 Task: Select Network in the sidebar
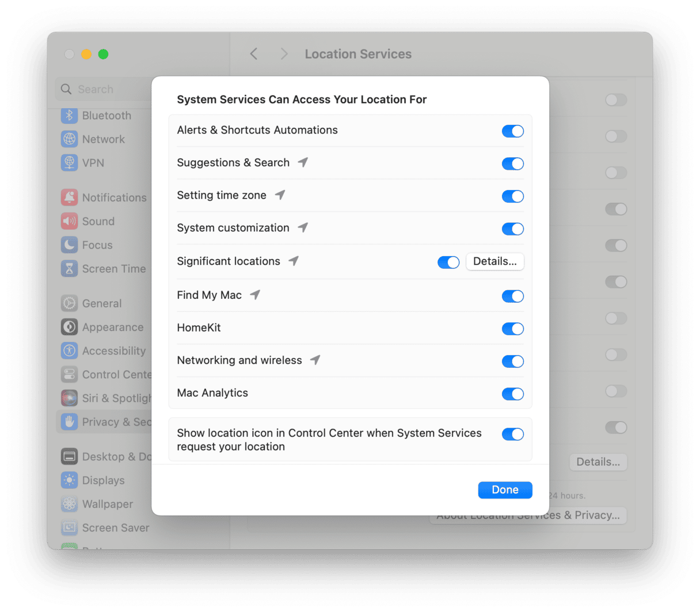tap(104, 139)
